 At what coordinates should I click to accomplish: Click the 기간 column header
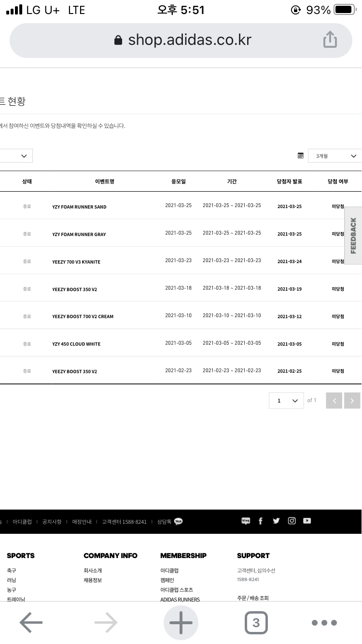point(232,182)
